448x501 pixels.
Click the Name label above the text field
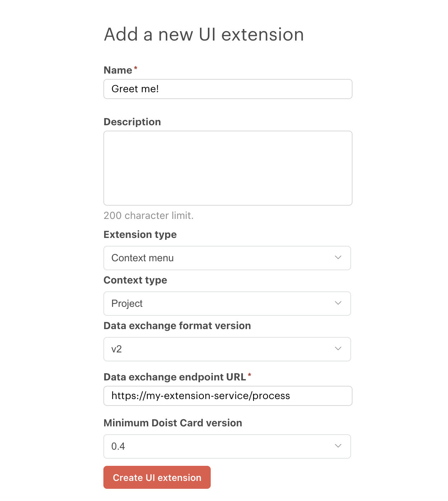tap(117, 70)
